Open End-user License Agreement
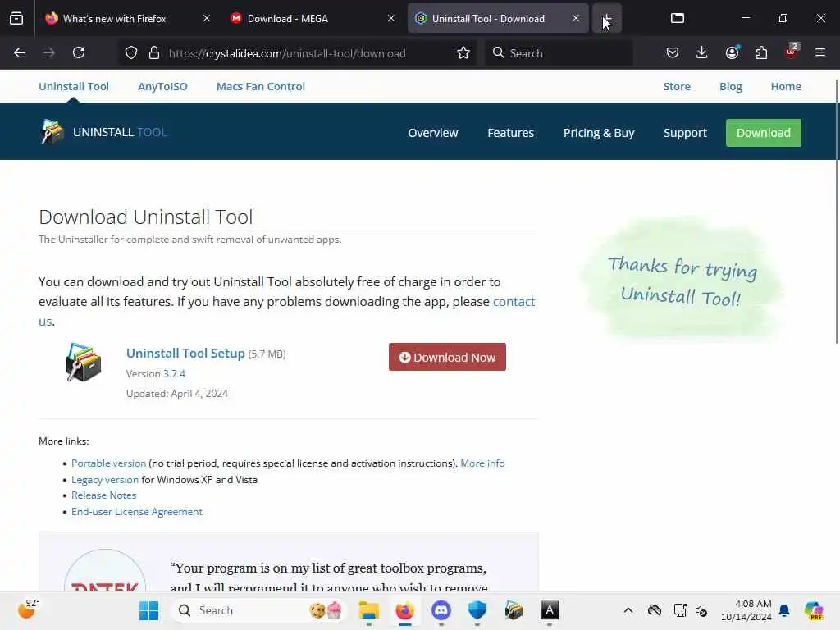840x630 pixels. click(x=137, y=512)
